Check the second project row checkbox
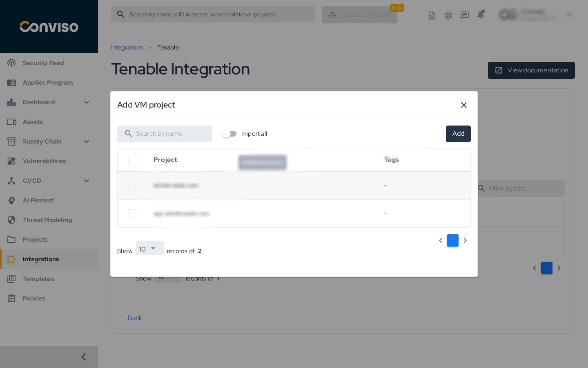The width and height of the screenshot is (588, 368). coord(132,213)
